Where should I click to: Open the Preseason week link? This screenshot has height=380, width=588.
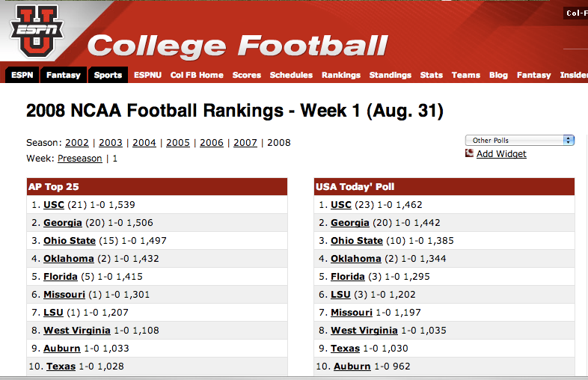[x=80, y=159]
